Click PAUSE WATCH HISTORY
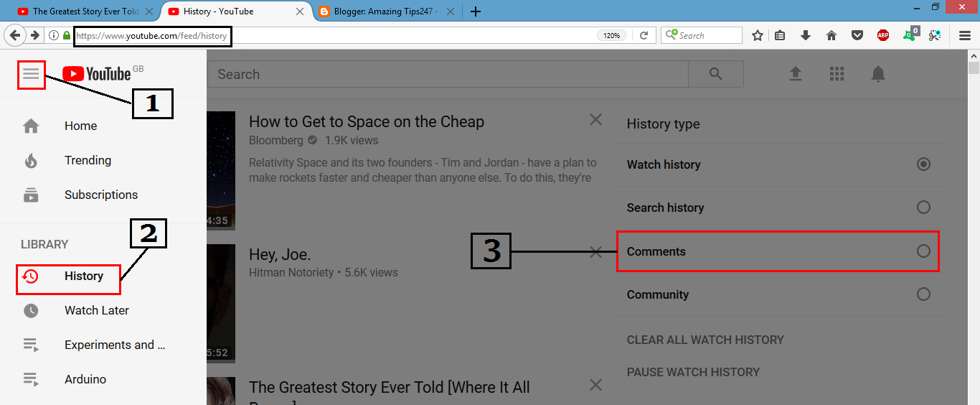The height and width of the screenshot is (405, 980). pyautogui.click(x=693, y=372)
